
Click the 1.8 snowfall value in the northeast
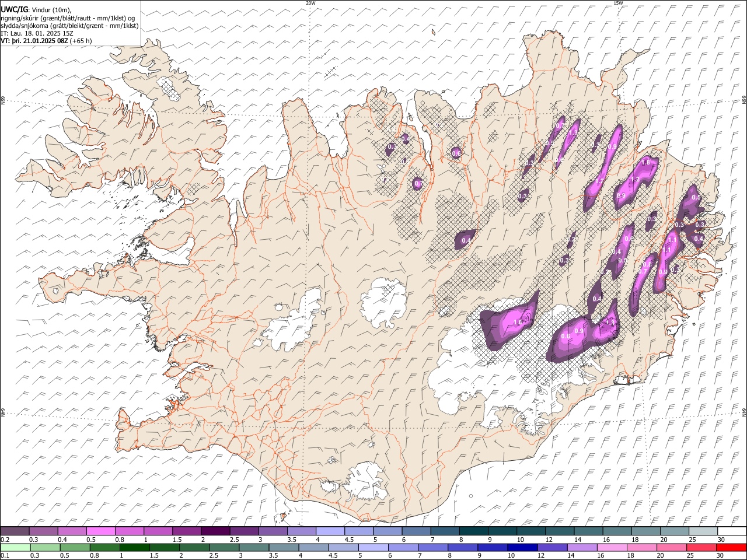(x=645, y=162)
